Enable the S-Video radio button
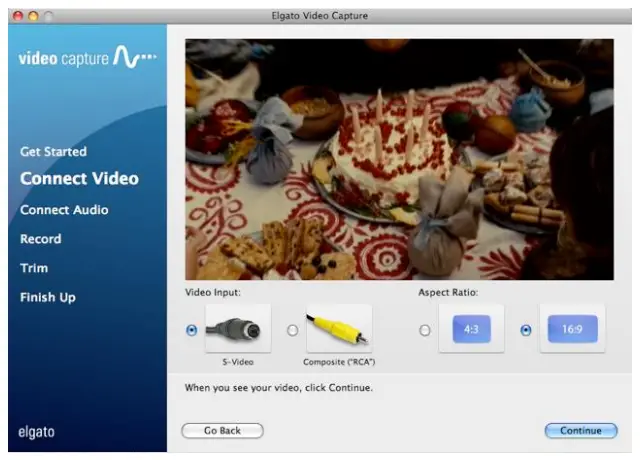643x460 pixels. (x=192, y=330)
